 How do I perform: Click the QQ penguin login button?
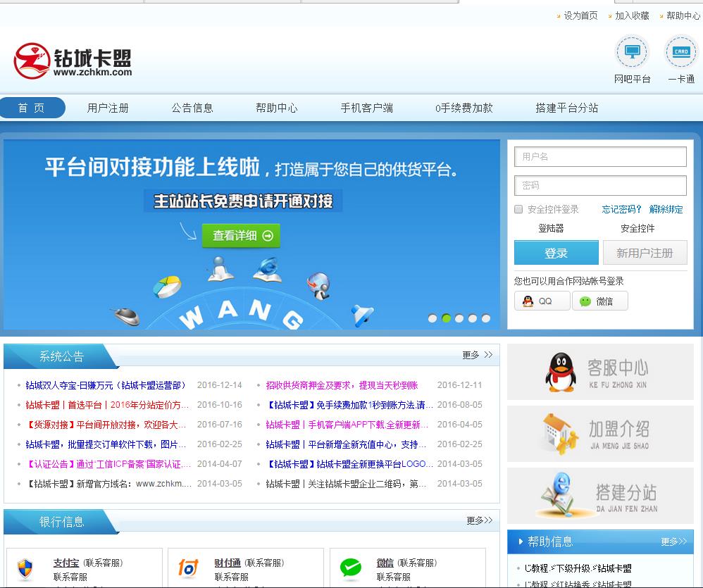542,301
